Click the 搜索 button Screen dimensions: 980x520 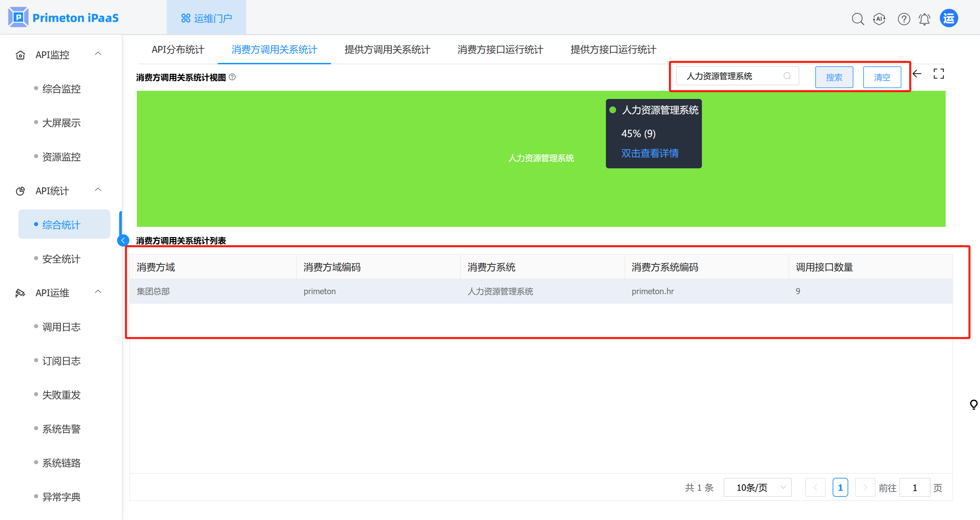coord(834,77)
